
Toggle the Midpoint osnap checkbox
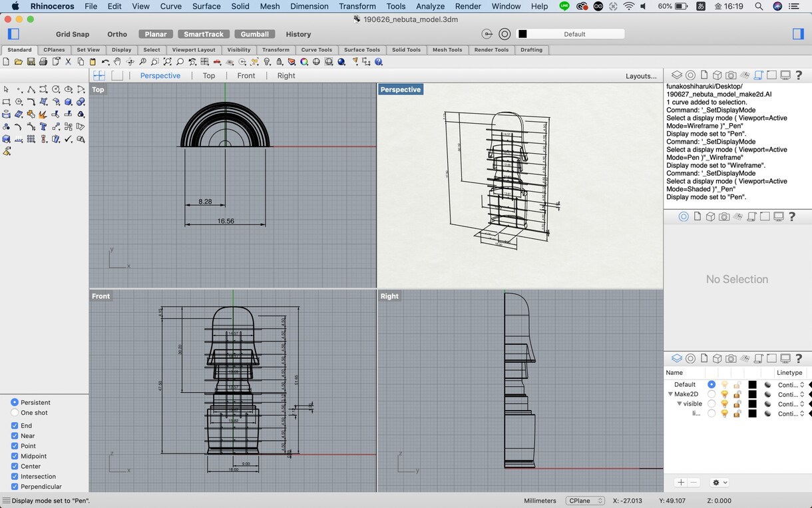coord(15,456)
